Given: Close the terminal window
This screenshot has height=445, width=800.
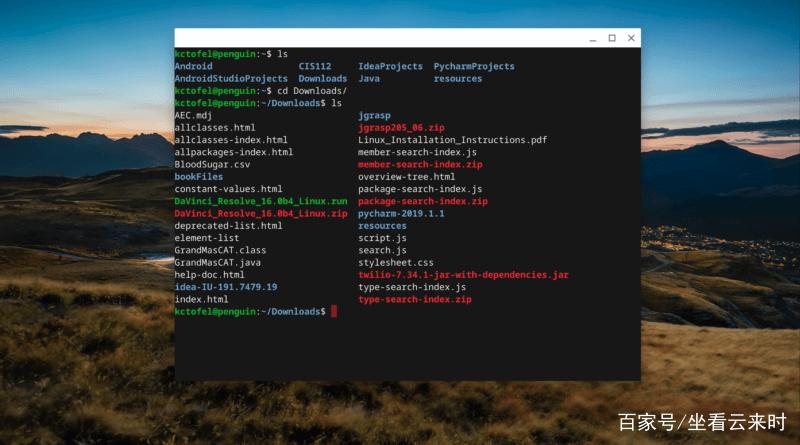Looking at the screenshot, I should 631,38.
